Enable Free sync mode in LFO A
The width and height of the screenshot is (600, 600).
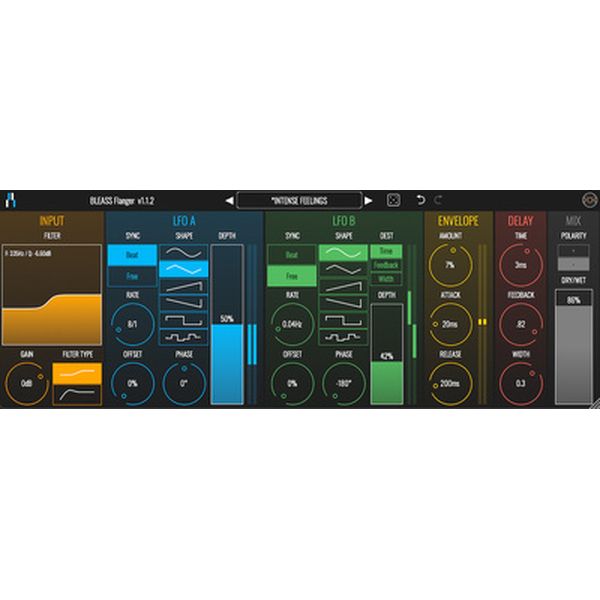(132, 277)
